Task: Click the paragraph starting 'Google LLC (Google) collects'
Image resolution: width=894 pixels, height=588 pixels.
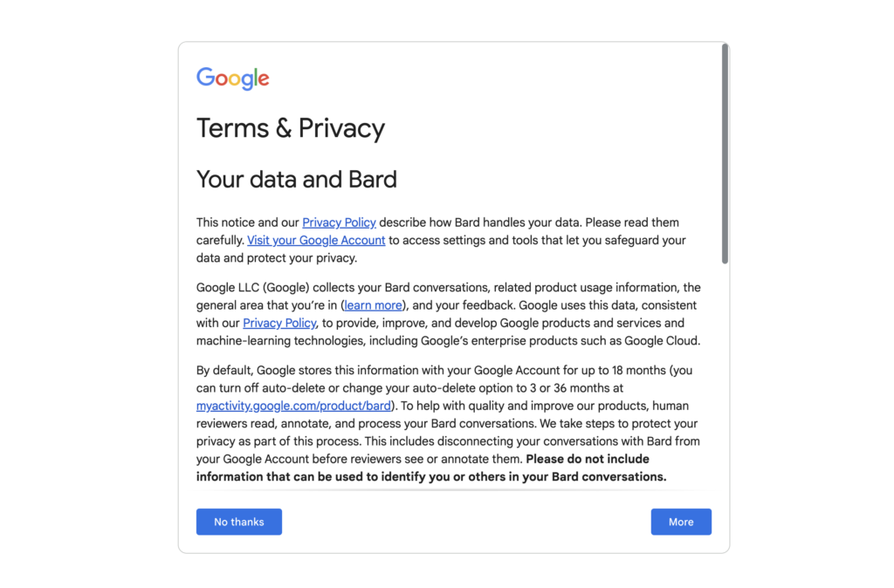Action: (449, 314)
